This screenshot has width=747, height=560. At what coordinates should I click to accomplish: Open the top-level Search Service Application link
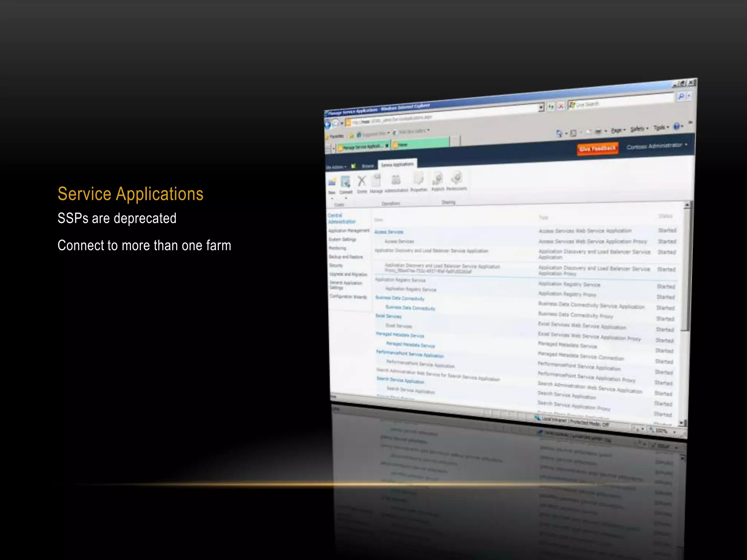400,380
